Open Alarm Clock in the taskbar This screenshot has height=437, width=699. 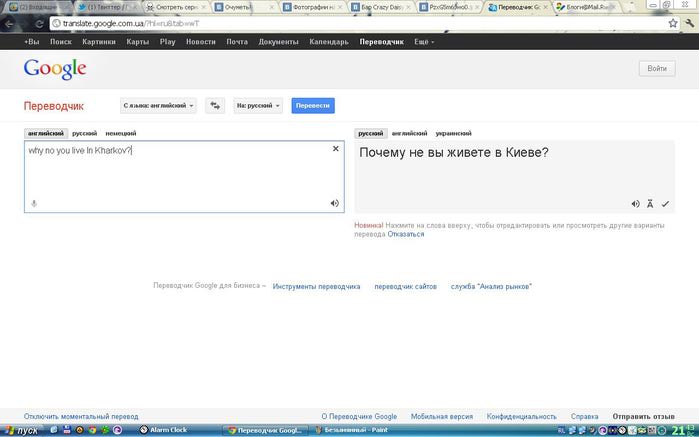click(x=163, y=430)
